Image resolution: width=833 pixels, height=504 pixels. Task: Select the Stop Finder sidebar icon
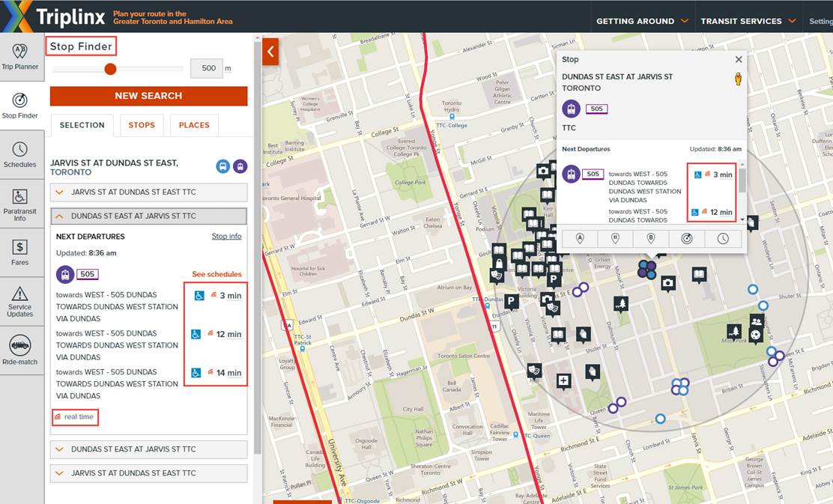pos(20,106)
